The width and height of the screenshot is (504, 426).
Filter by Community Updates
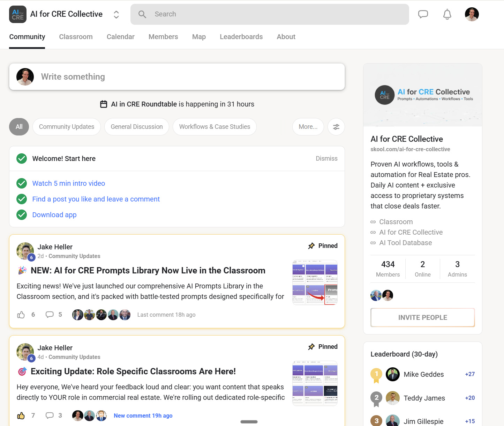pos(67,127)
